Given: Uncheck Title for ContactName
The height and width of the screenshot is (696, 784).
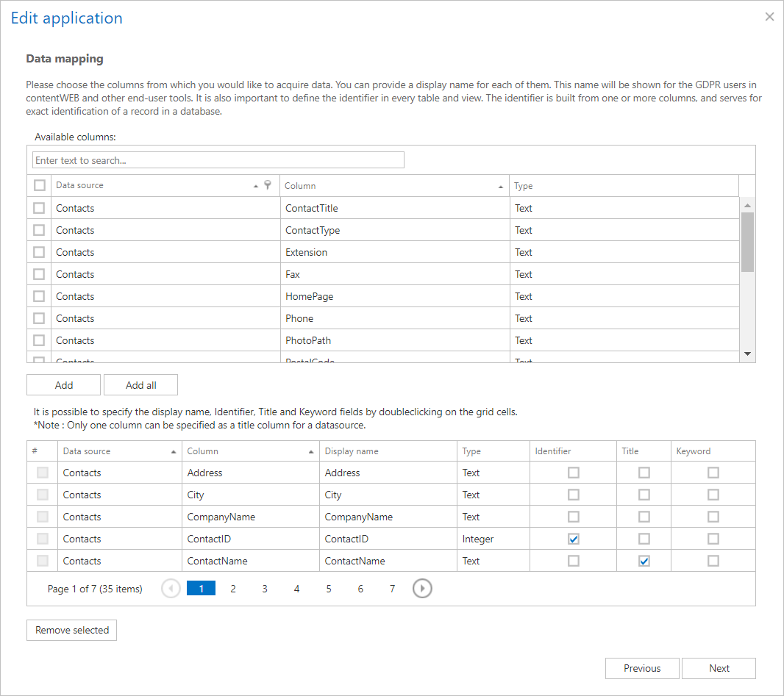Looking at the screenshot, I should click(x=644, y=561).
